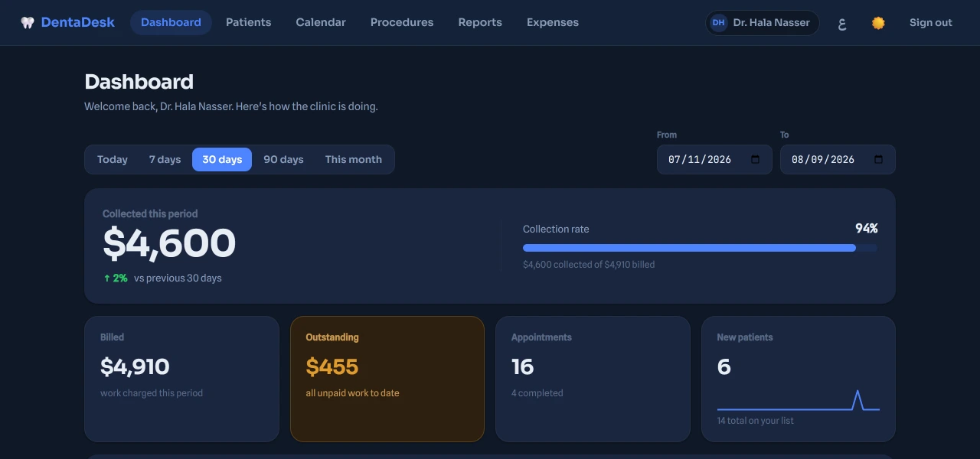Click Sign out
This screenshot has width=980, height=459.
click(931, 23)
